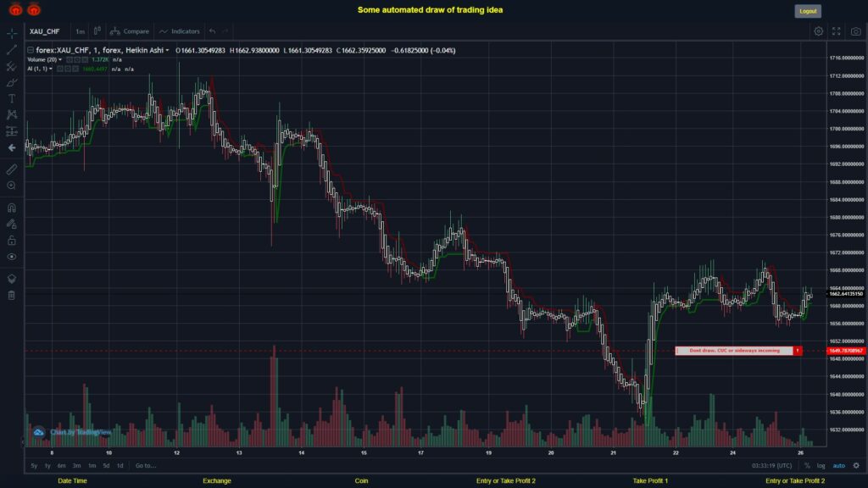Click the Coin column label

(361, 481)
